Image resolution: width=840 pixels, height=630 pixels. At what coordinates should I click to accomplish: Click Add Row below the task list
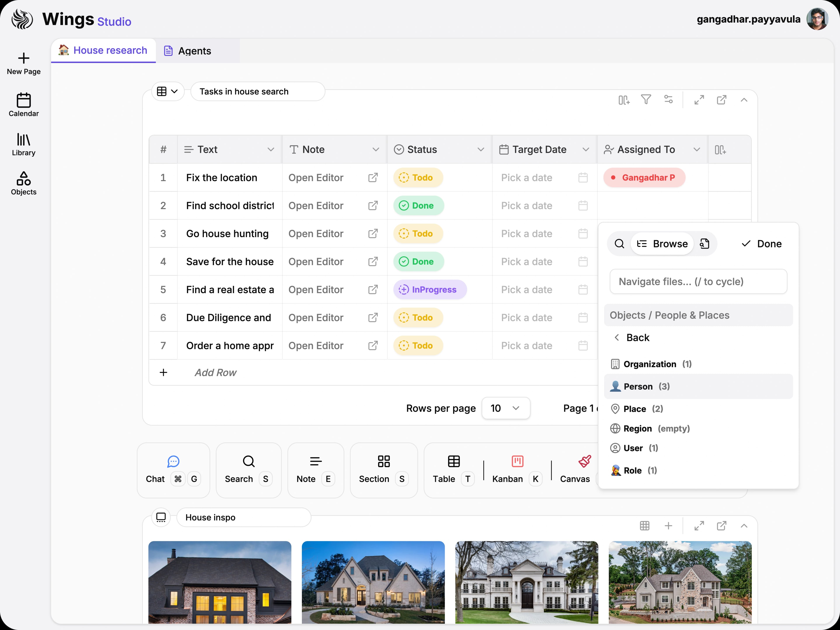pos(215,373)
